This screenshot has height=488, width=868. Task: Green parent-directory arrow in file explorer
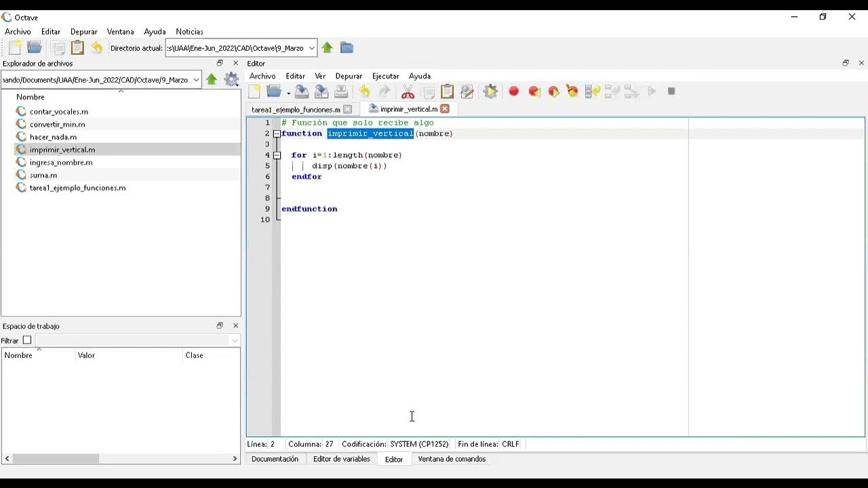(x=212, y=79)
